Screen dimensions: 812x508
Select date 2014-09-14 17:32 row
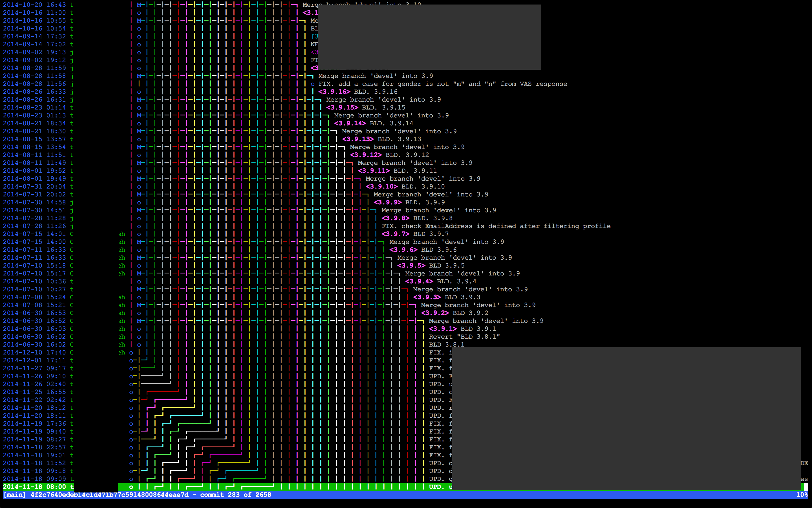coord(34,36)
